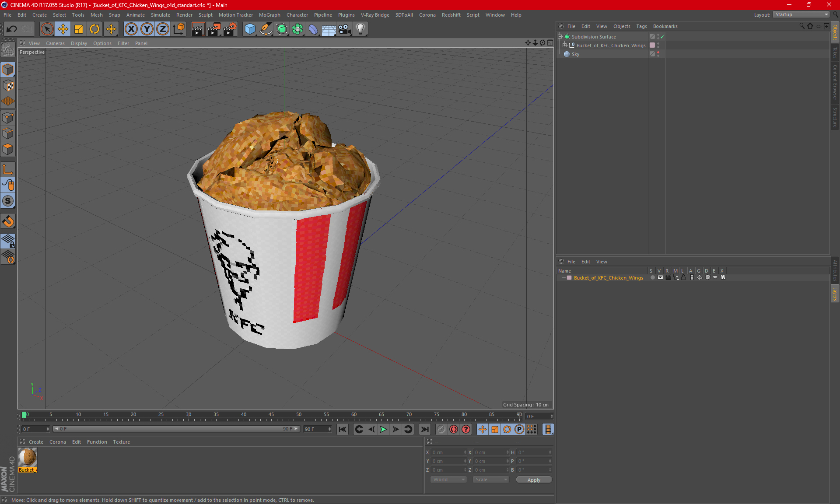The height and width of the screenshot is (504, 840).
Task: Click Bucket layer color swatch
Action: click(x=569, y=278)
